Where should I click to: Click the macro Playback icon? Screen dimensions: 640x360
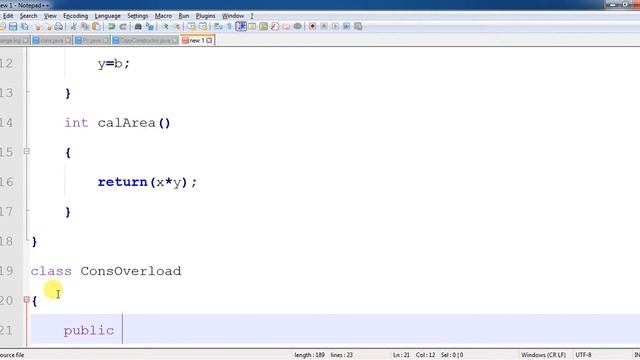pyautogui.click(x=335, y=27)
